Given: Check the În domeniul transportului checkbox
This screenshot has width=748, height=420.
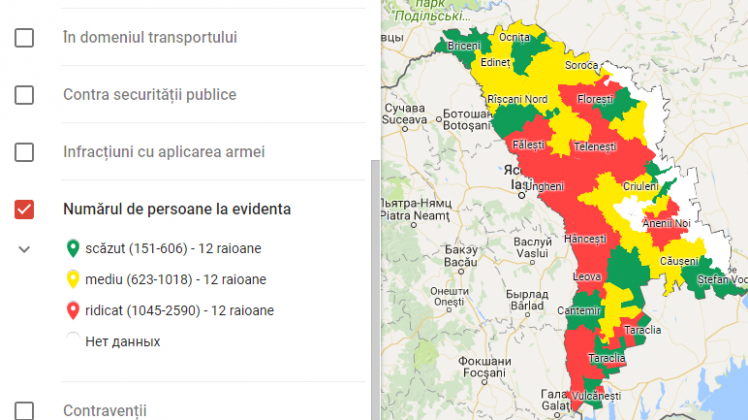Looking at the screenshot, I should click(x=24, y=38).
